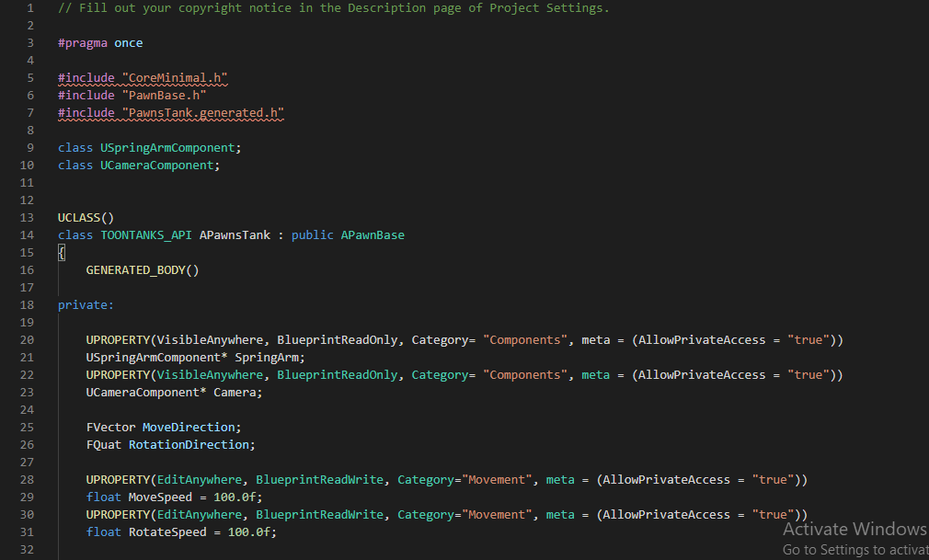Select the UCLASS() macro
The image size is (929, 560).
(85, 217)
